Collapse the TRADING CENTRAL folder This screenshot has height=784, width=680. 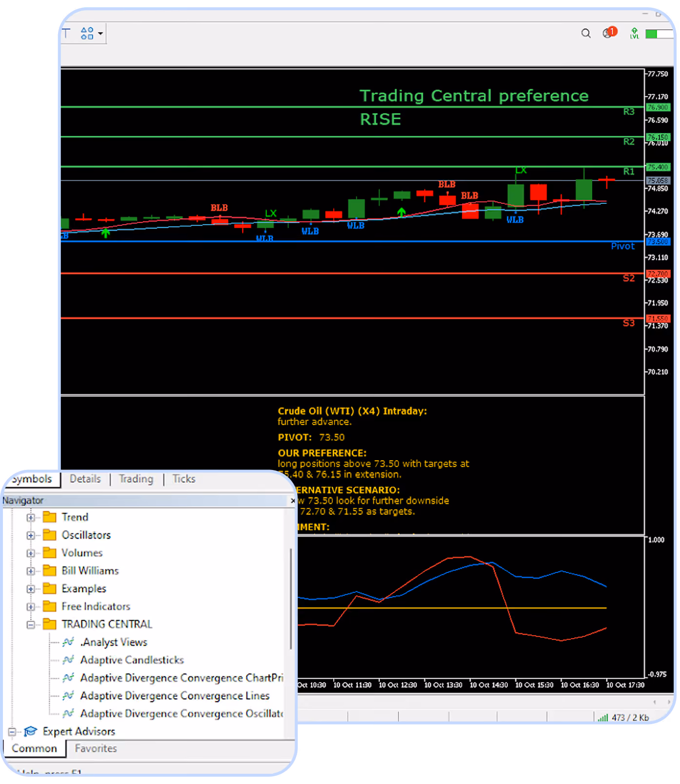tap(31, 625)
